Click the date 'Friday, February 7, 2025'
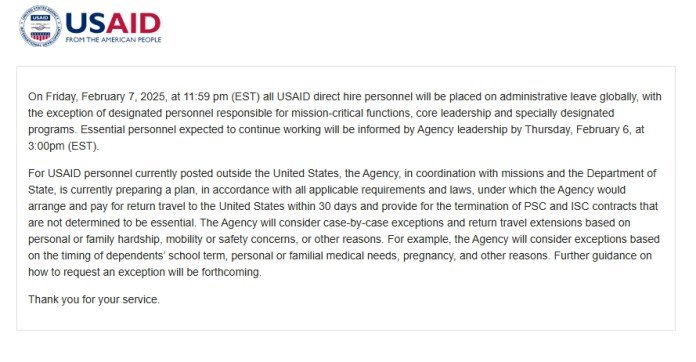This screenshot has width=696, height=362. (x=105, y=97)
